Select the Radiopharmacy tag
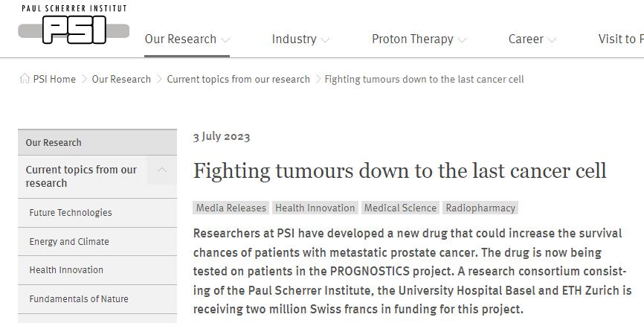Image resolution: width=644 pixels, height=323 pixels. click(480, 208)
